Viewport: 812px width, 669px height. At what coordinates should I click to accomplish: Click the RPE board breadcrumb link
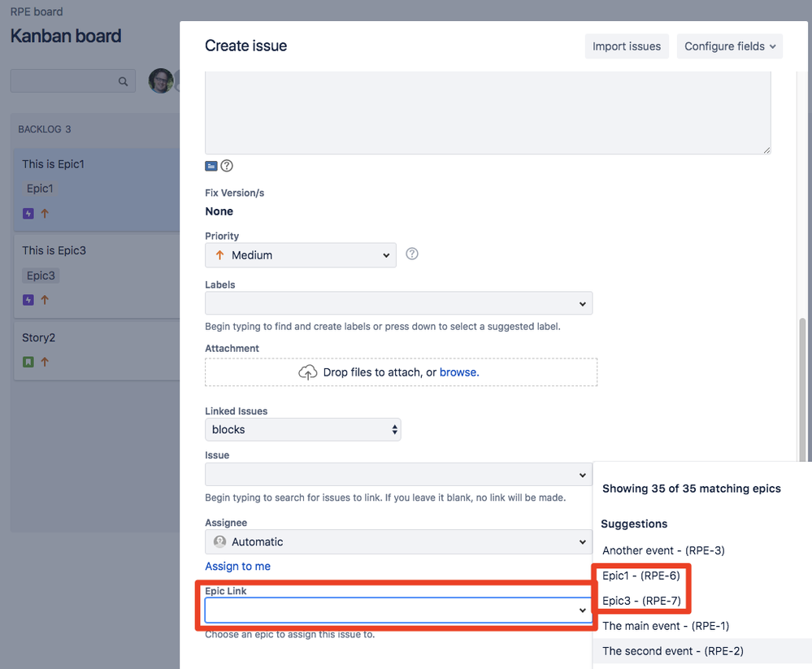(37, 11)
